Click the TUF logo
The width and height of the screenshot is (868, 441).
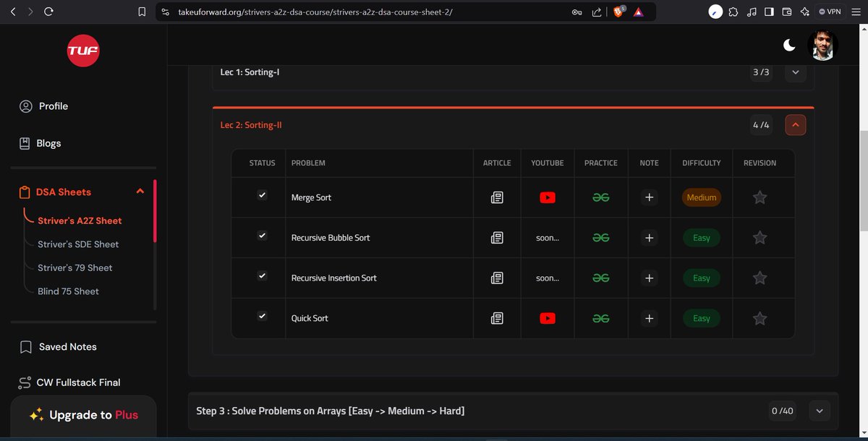coord(83,51)
